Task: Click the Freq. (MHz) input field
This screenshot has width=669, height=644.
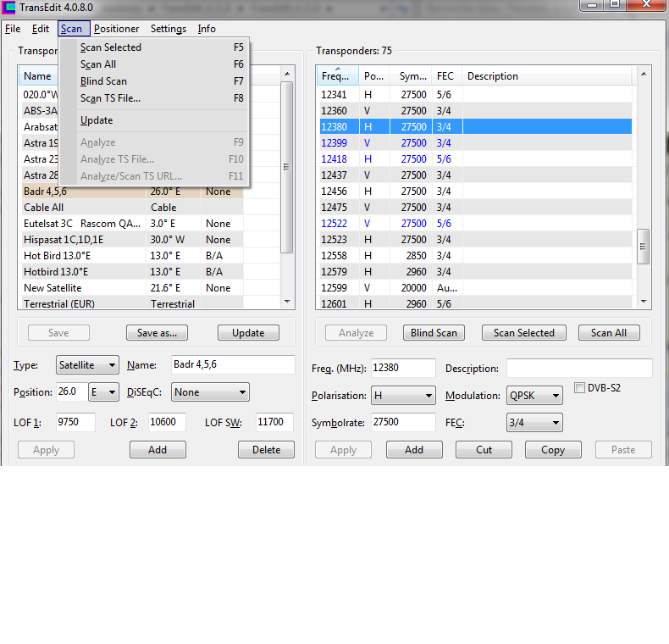Action: tap(403, 369)
